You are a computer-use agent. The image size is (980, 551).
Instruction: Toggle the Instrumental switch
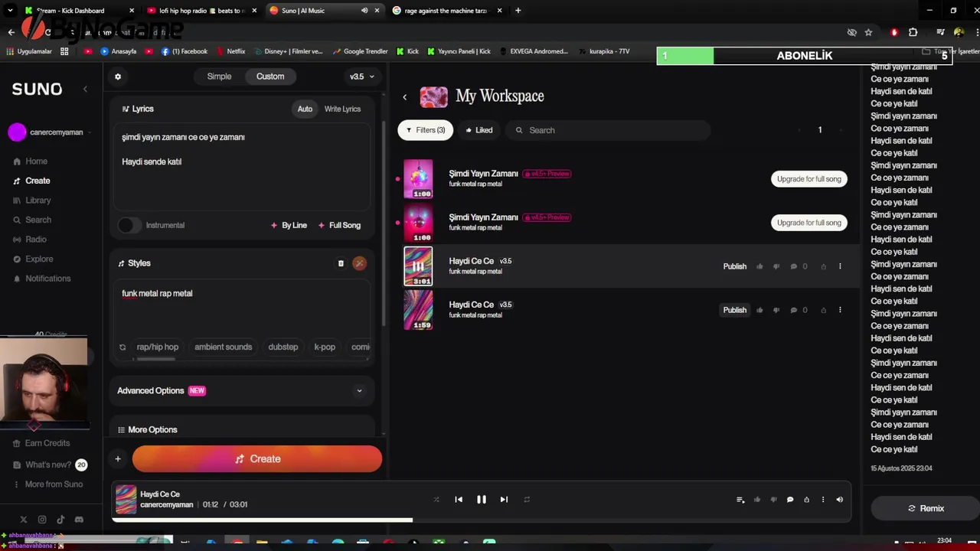129,225
